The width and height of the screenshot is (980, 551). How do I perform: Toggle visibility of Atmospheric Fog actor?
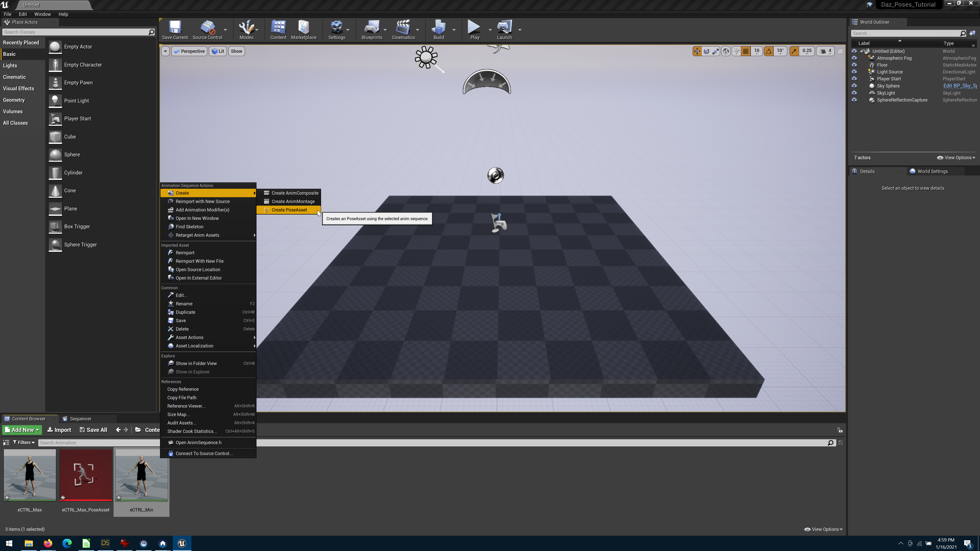pyautogui.click(x=854, y=58)
